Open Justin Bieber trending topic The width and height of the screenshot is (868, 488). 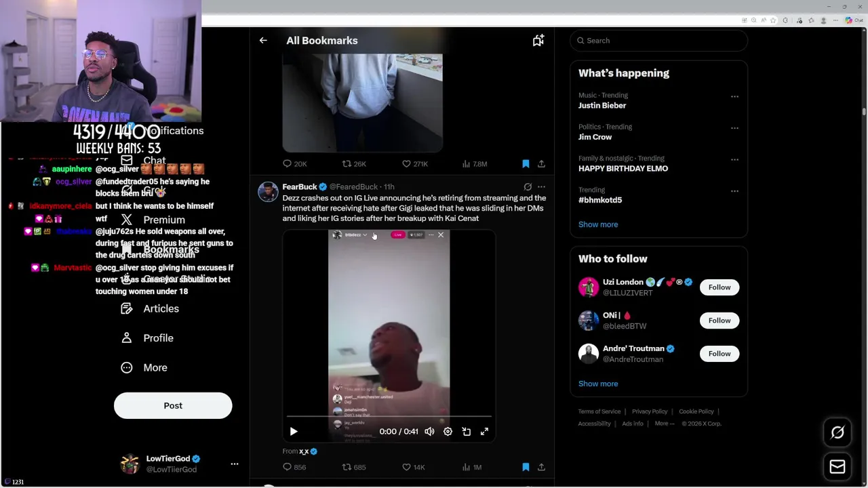(602, 106)
